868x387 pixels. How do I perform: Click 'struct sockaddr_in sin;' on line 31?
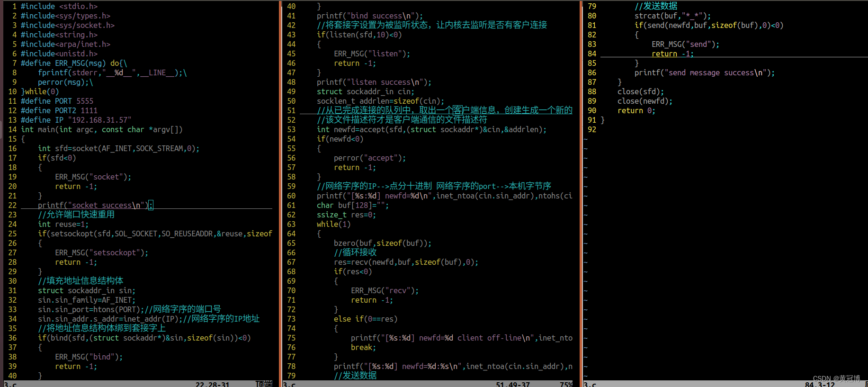click(87, 290)
